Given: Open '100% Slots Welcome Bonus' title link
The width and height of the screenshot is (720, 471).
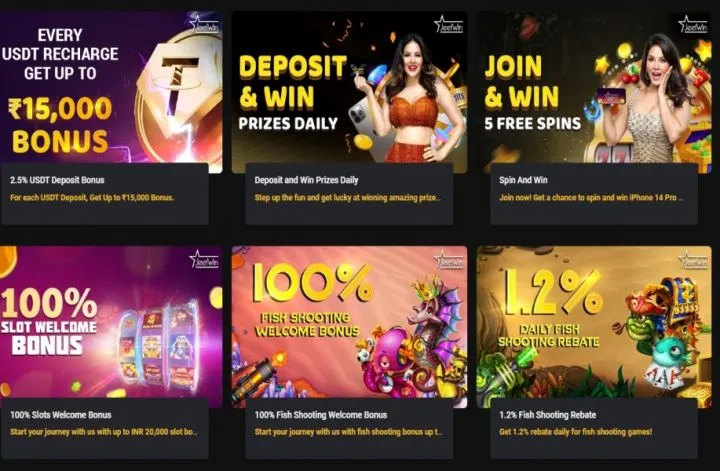Looking at the screenshot, I should (x=61, y=415).
